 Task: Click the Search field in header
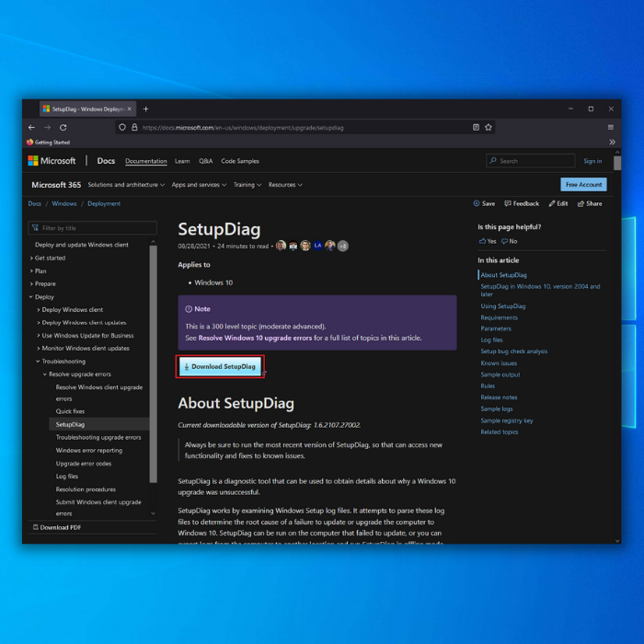click(x=530, y=161)
